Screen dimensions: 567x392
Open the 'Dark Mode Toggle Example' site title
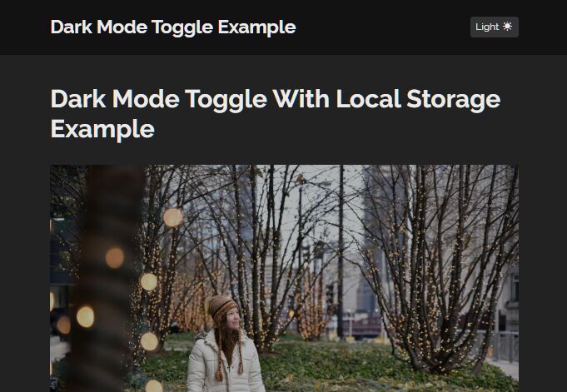[x=173, y=27]
